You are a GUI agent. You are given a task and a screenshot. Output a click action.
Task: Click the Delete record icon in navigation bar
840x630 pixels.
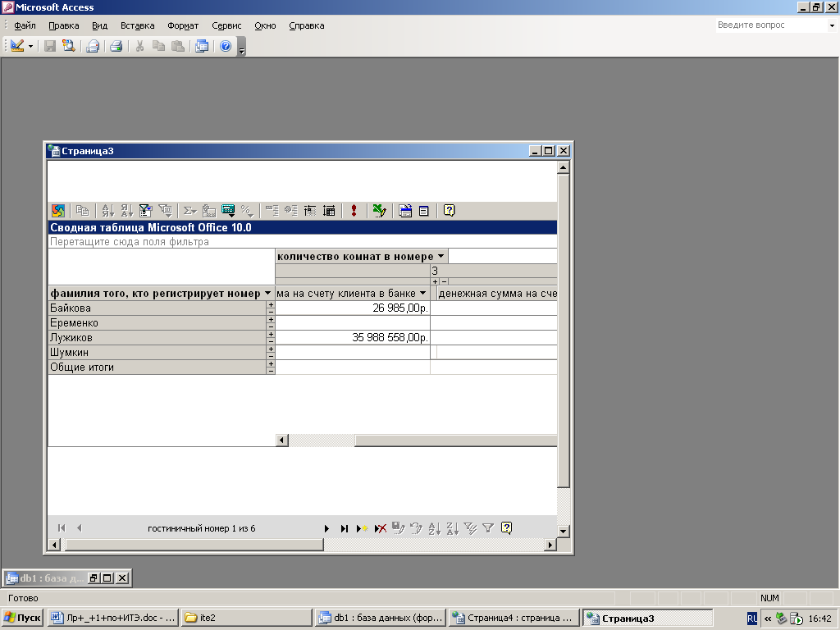pos(381,528)
